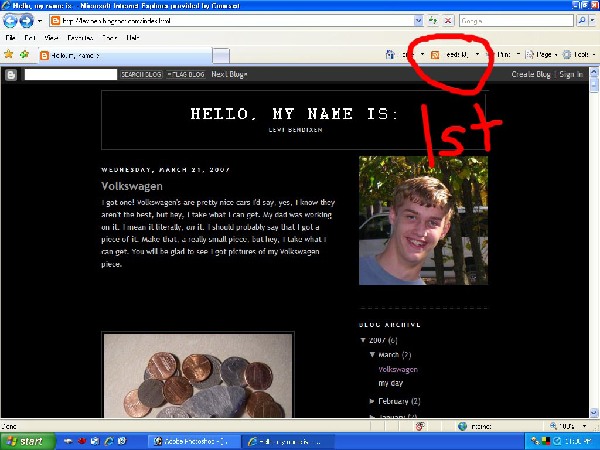The height and width of the screenshot is (450, 600).
Task: Click the Windows Start button
Action: tap(28, 442)
